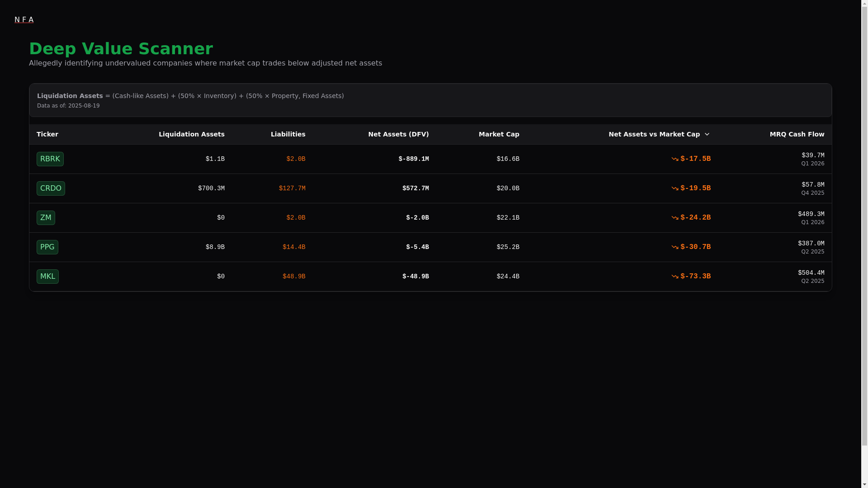Open the RBRK ticker badge
Screen dimensions: 868x488
50,159
